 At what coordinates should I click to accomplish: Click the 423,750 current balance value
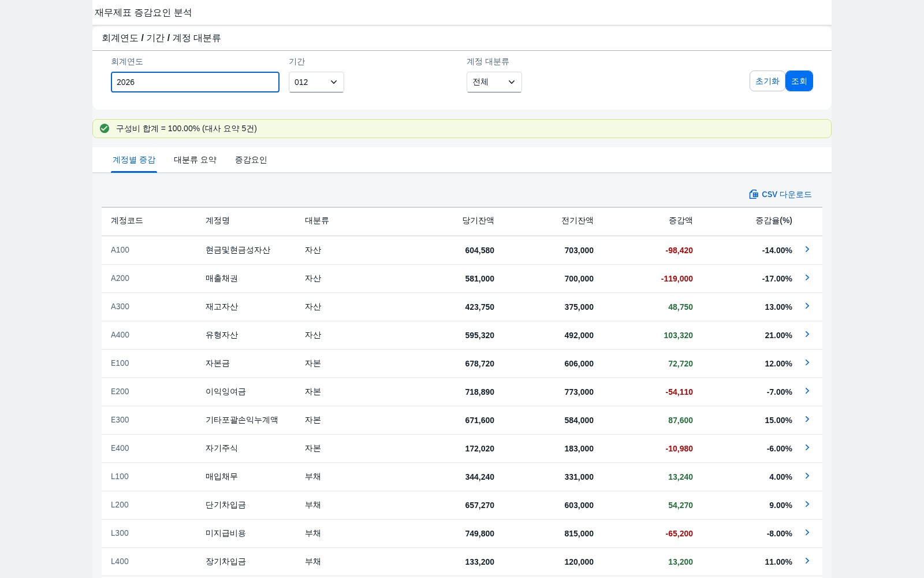[x=480, y=307]
